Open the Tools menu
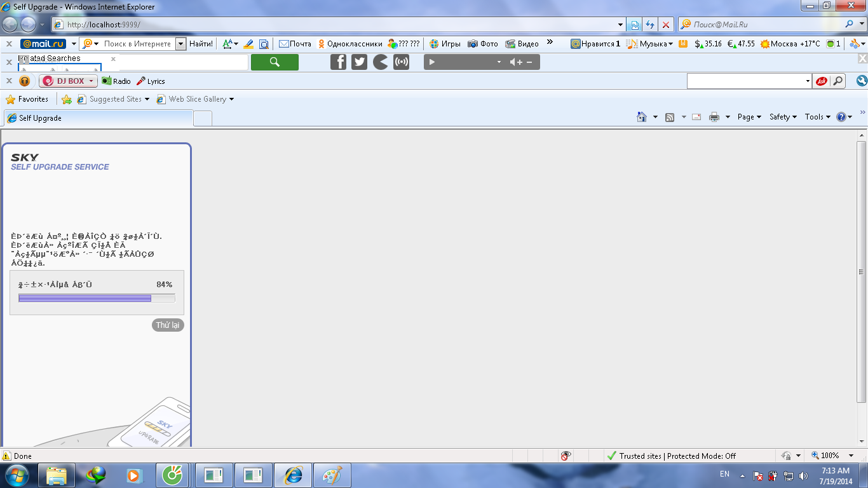Image resolution: width=868 pixels, height=488 pixels. point(817,117)
